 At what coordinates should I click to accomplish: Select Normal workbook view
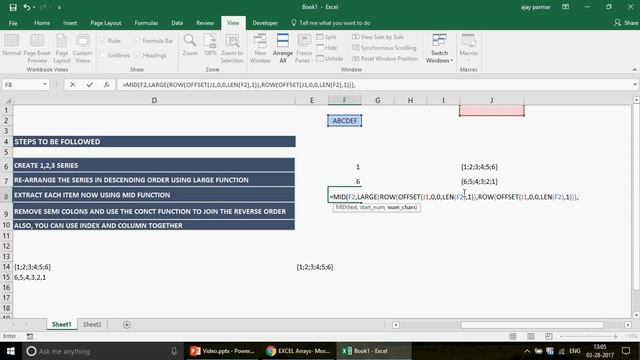pos(11,46)
